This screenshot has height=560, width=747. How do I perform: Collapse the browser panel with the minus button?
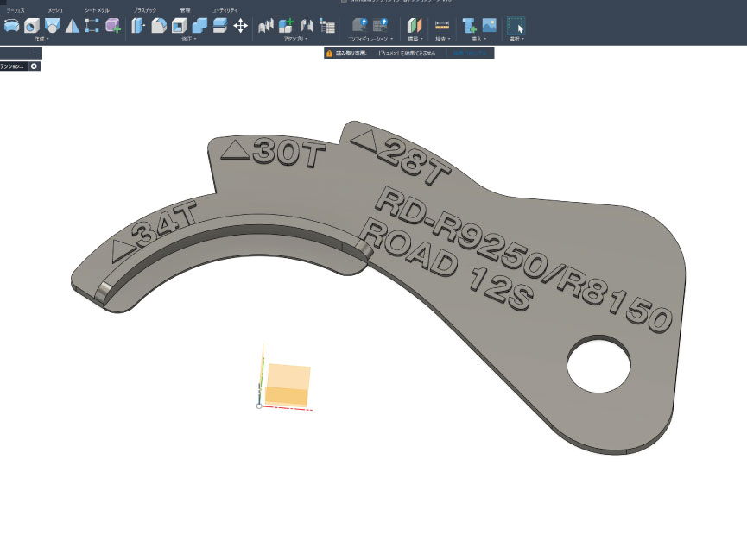tap(34, 53)
